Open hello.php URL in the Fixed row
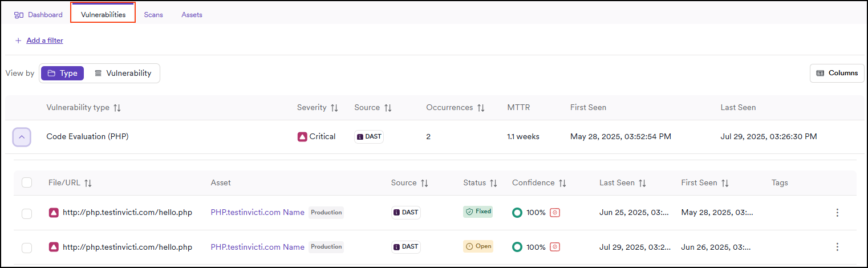This screenshot has width=868, height=268. tap(127, 213)
